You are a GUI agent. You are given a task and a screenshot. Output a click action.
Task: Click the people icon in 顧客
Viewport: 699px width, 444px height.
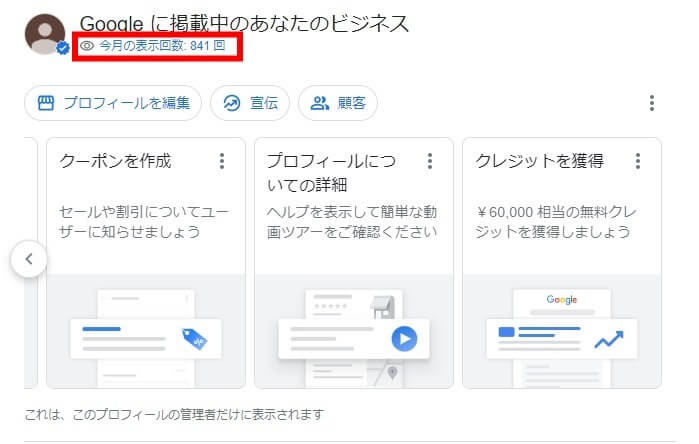320,103
